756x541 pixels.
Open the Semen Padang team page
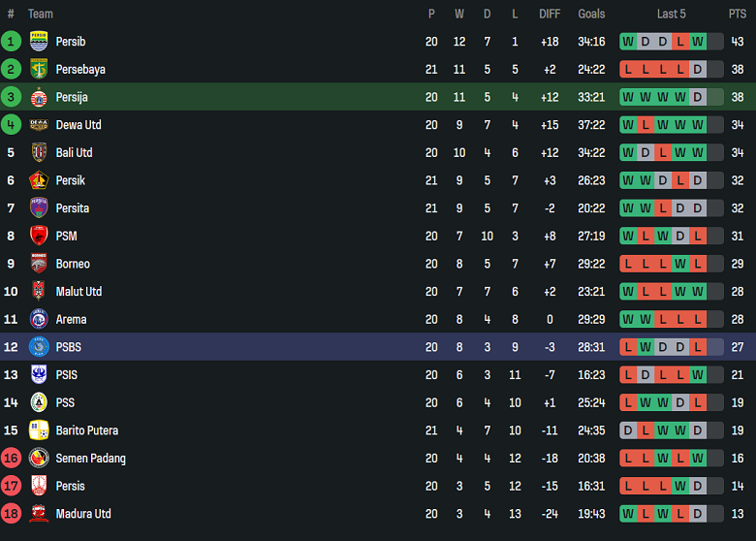pyautogui.click(x=90, y=459)
